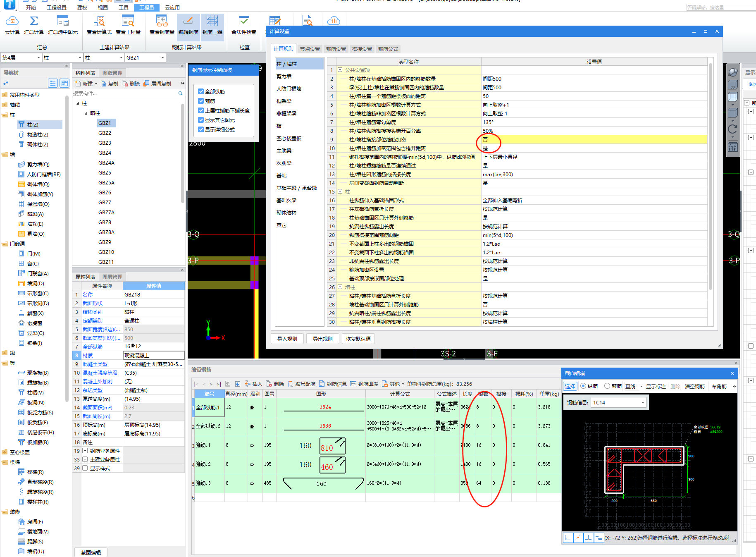
Task: Open 钢筋信息 in rebar toolbar
Action: [x=333, y=384]
